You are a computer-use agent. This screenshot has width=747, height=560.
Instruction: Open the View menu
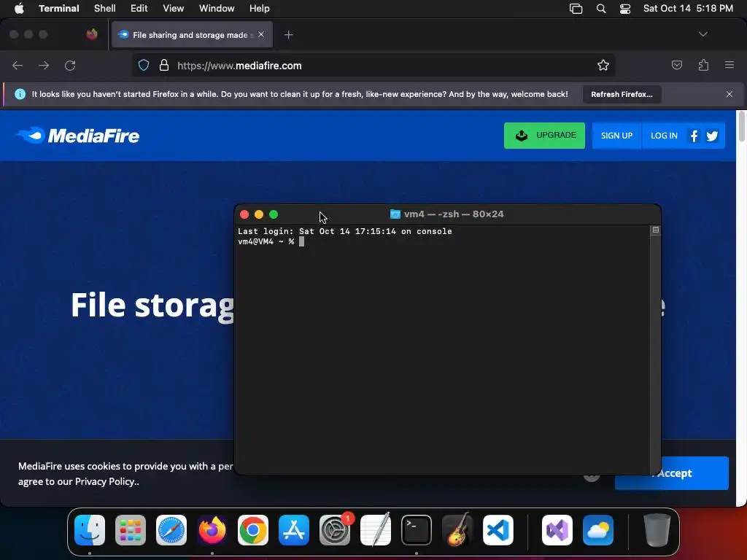click(x=174, y=9)
